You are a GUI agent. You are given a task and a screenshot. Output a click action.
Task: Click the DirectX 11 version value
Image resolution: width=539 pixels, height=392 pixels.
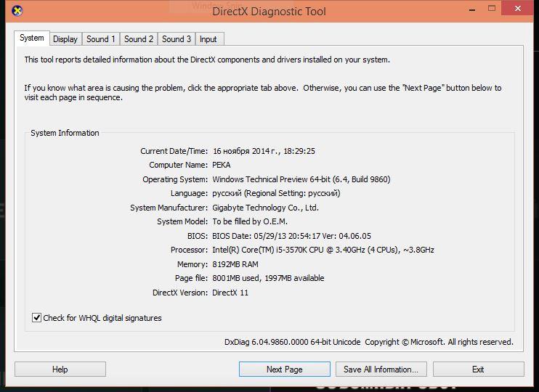[230, 293]
